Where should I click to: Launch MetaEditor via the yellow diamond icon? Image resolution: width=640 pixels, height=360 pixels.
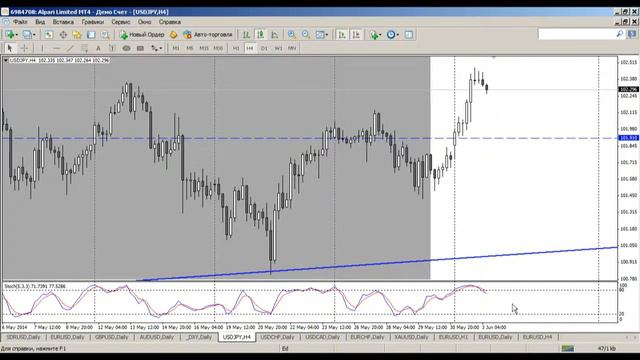pos(173,35)
